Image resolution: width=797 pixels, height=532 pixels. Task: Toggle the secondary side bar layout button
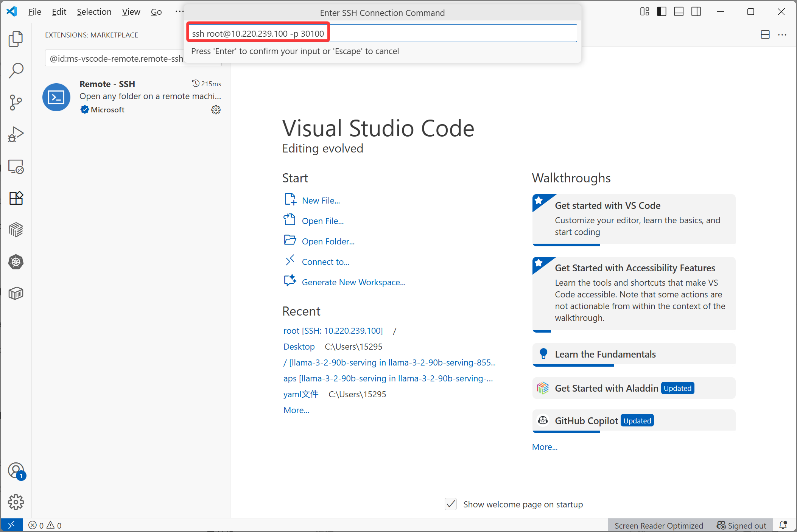696,12
